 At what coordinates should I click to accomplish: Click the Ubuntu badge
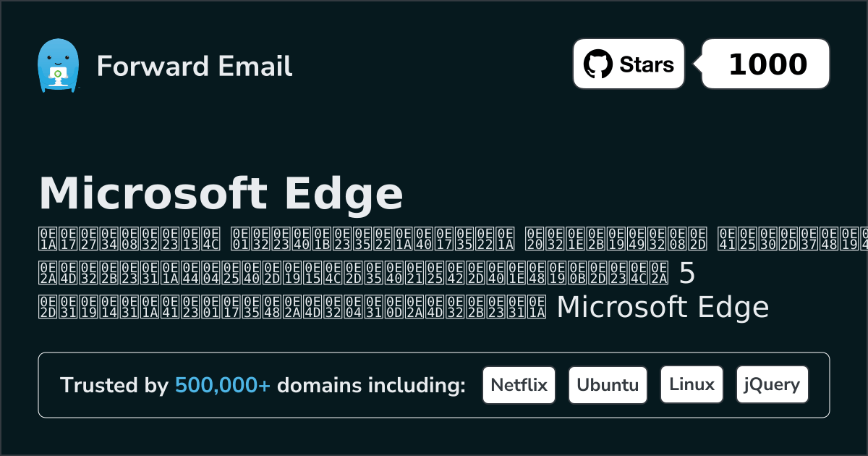pyautogui.click(x=608, y=384)
